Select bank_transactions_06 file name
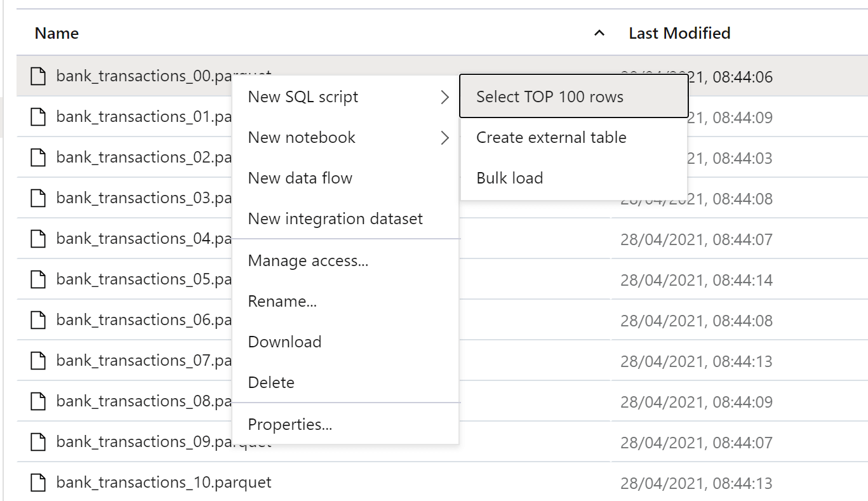The height and width of the screenshot is (501, 868). coord(144,319)
